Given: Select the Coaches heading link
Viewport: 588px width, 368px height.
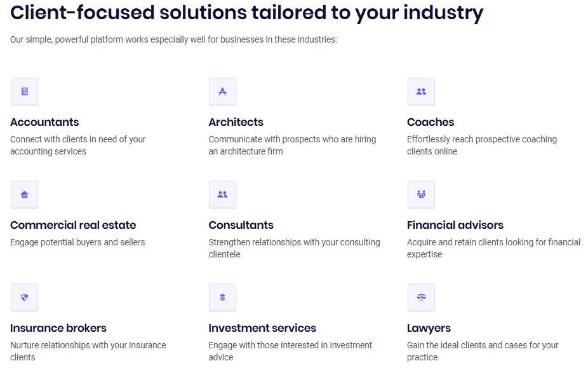Looking at the screenshot, I should pos(431,122).
